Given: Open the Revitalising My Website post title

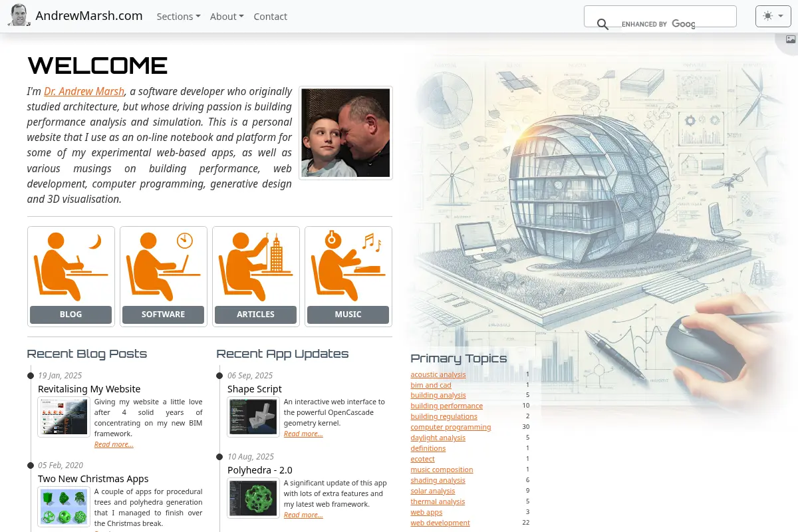Looking at the screenshot, I should 89,389.
